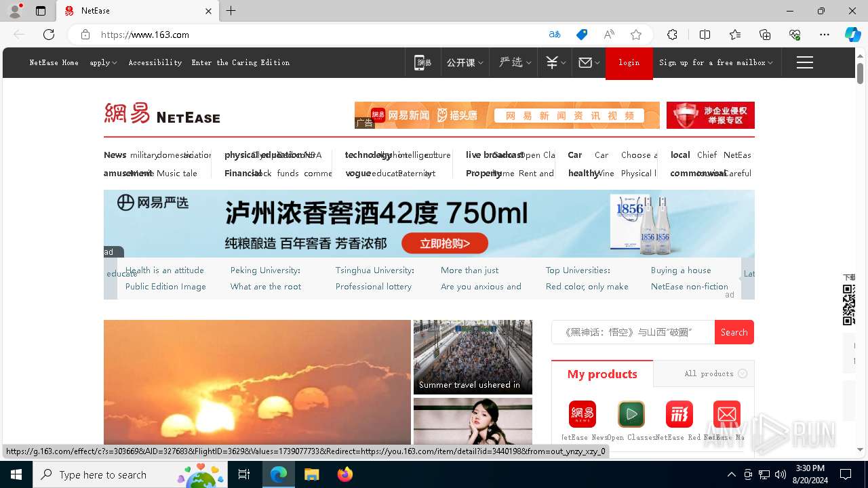Click the NetEase News product icon
868x488 pixels.
pyautogui.click(x=583, y=414)
